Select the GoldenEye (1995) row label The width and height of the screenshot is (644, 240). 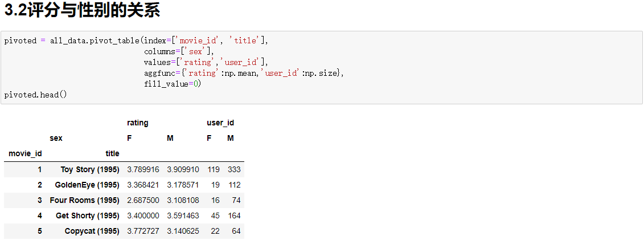tap(87, 185)
